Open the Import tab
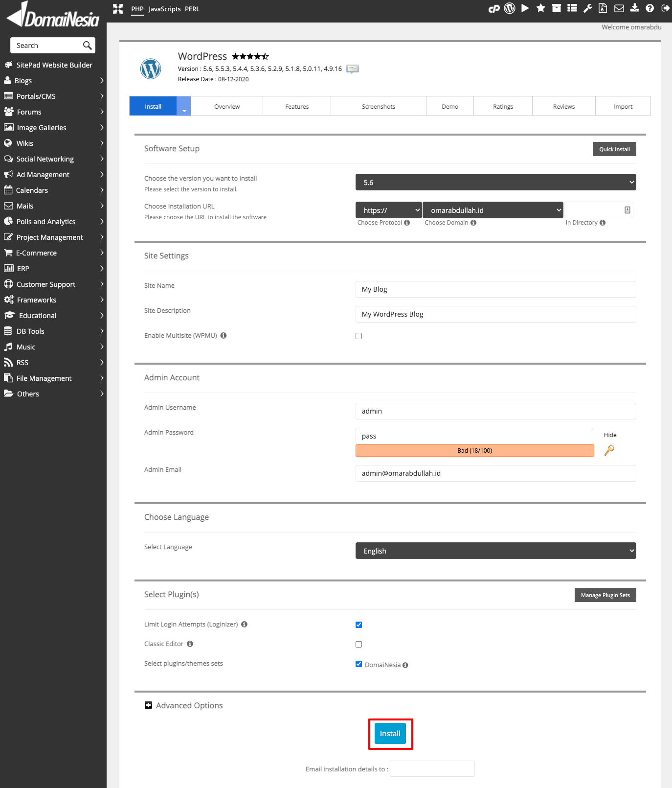Image resolution: width=672 pixels, height=788 pixels. [x=623, y=107]
